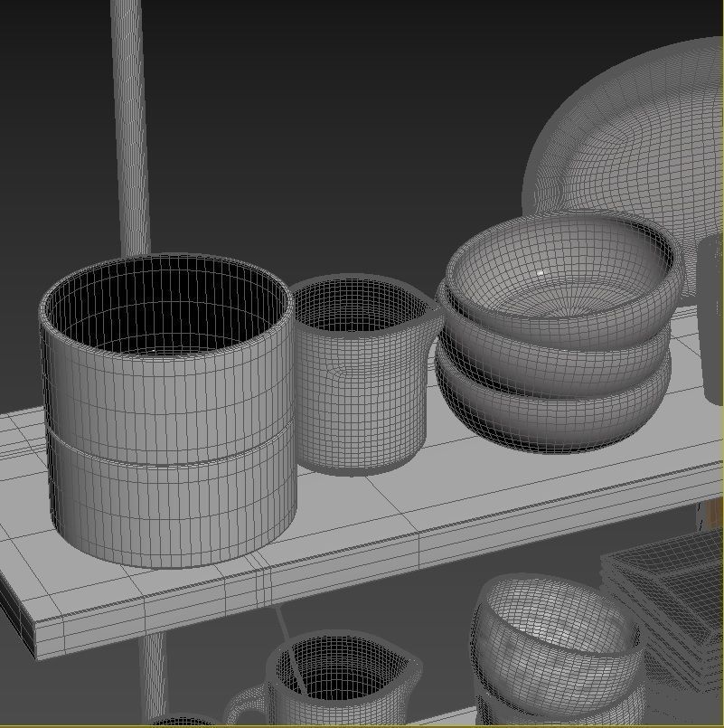Image resolution: width=724 pixels, height=728 pixels.
Task: Select the handled pitcher on the lower shelf
Action: (x=324, y=680)
